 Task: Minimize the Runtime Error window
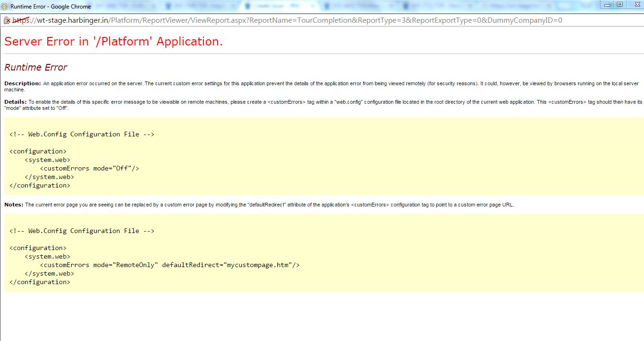coord(607,4)
